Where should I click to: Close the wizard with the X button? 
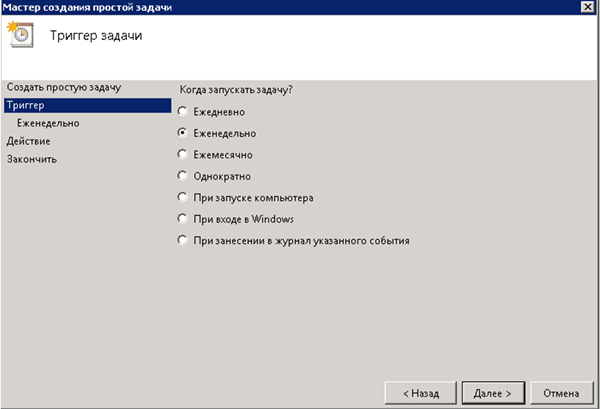pyautogui.click(x=587, y=7)
